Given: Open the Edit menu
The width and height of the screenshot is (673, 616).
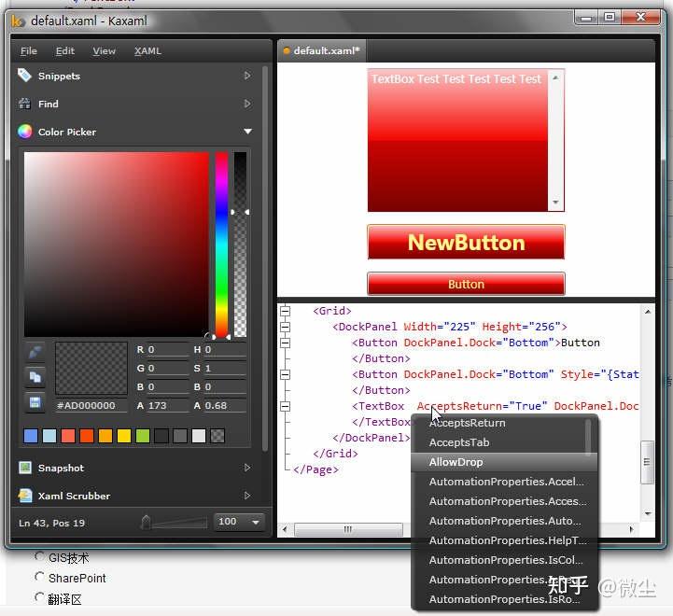Looking at the screenshot, I should click(x=65, y=51).
